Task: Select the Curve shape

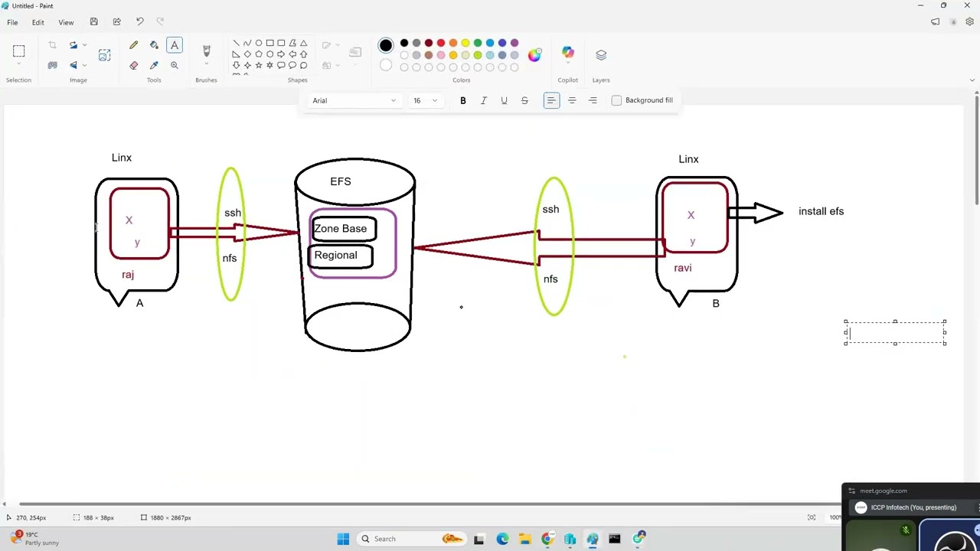Action: tap(247, 43)
